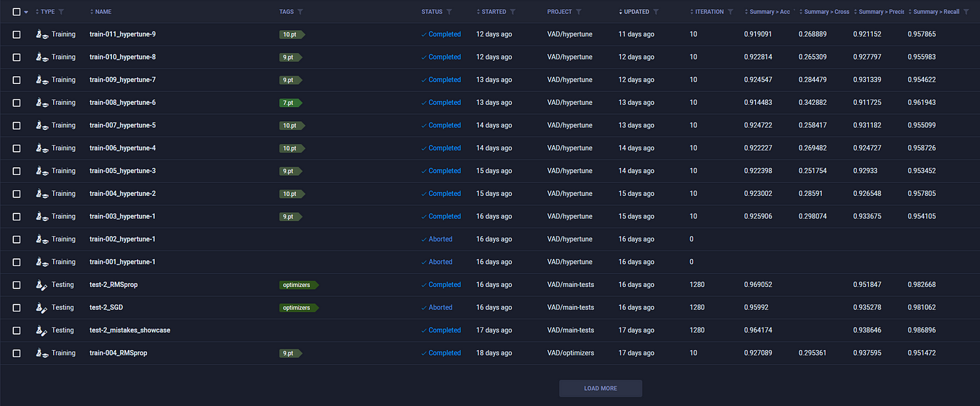Open the TAGS column filter funnel
Image resolution: width=980 pixels, height=406 pixels.
[x=300, y=12]
